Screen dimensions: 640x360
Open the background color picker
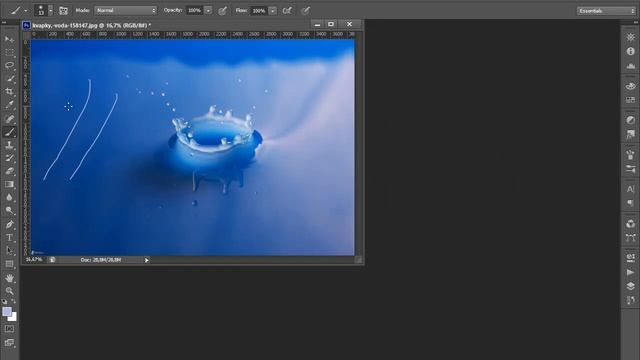point(13,318)
